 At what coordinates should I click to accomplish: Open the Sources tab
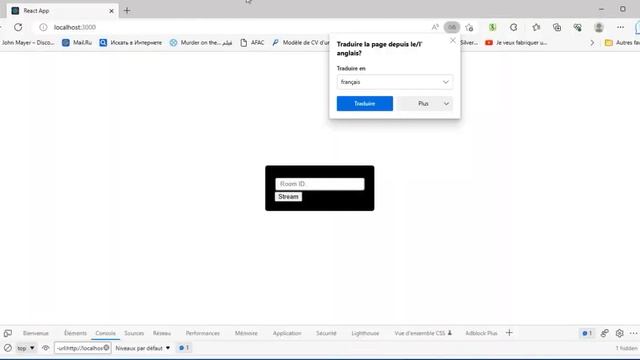coord(134,333)
